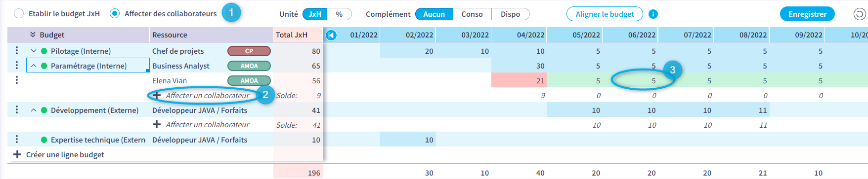Click plus icon for Créer une ligne budget

click(x=17, y=154)
